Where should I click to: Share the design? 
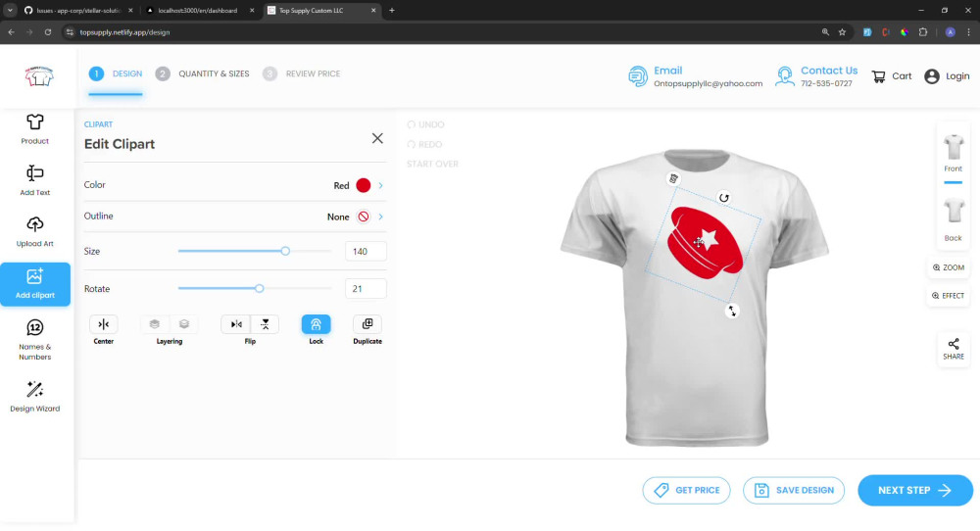tap(954, 349)
